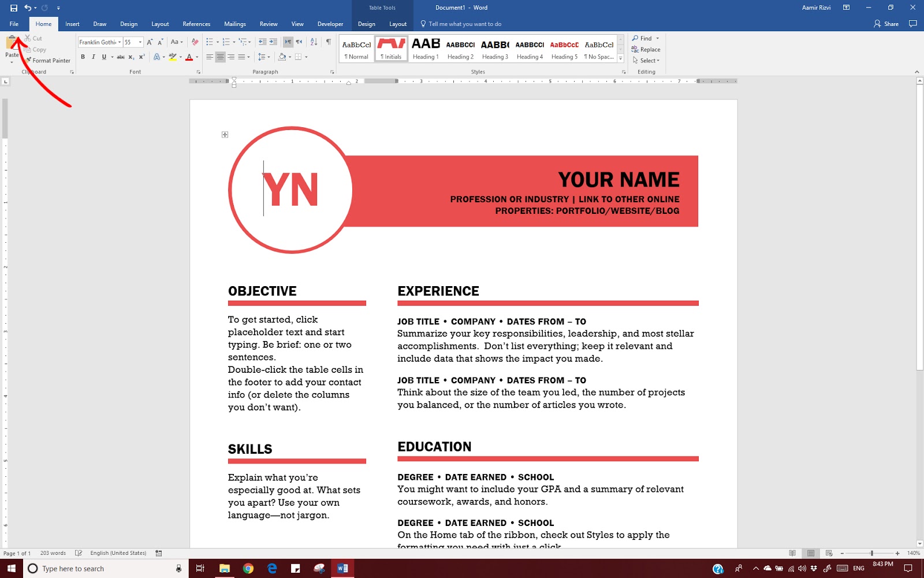Screen dimensions: 924x578
Task: Open the Replace tool
Action: pos(646,50)
